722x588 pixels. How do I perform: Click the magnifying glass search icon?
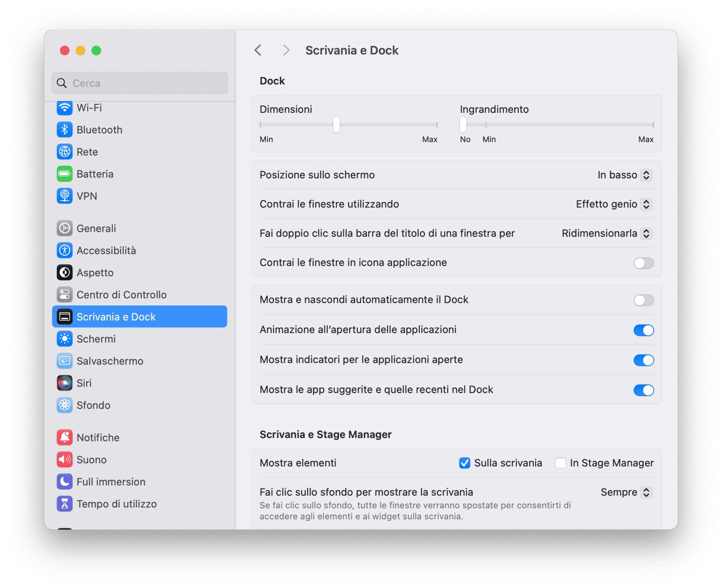(x=62, y=83)
